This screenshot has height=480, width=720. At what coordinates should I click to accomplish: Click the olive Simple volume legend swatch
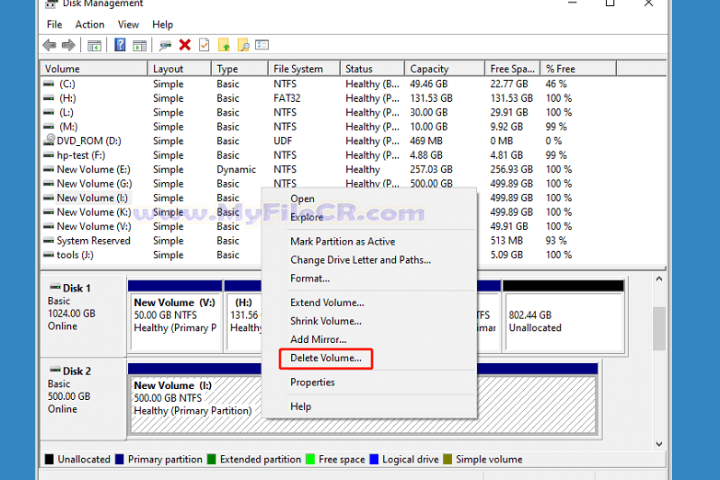pos(448,459)
